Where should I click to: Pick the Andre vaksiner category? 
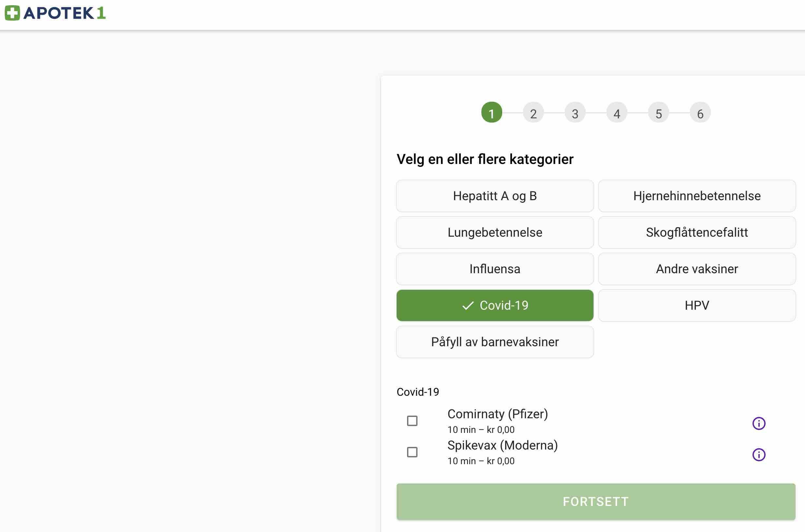(x=697, y=269)
